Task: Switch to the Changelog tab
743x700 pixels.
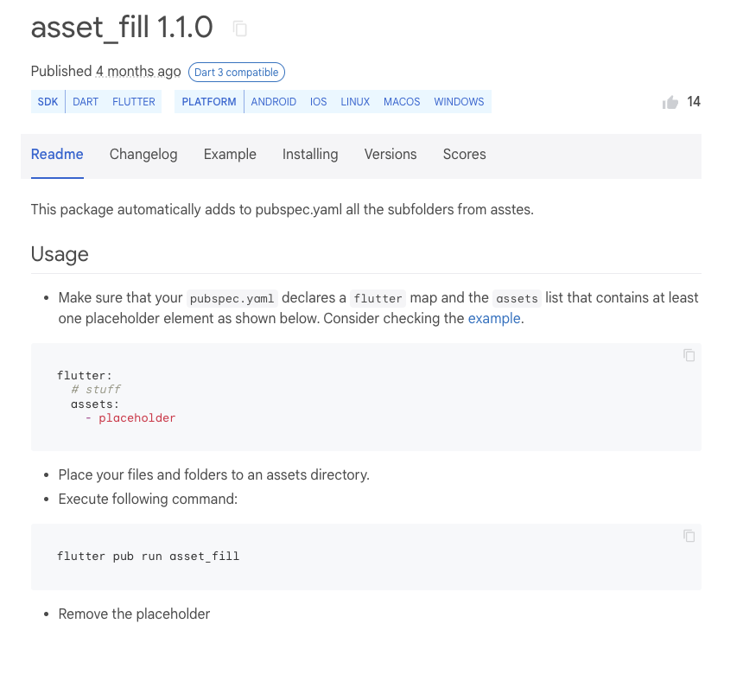Action: (x=143, y=155)
